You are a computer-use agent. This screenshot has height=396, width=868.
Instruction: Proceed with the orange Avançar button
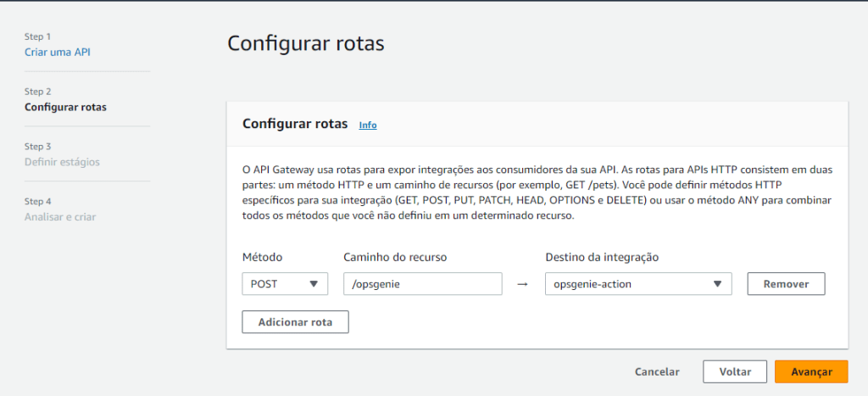810,371
